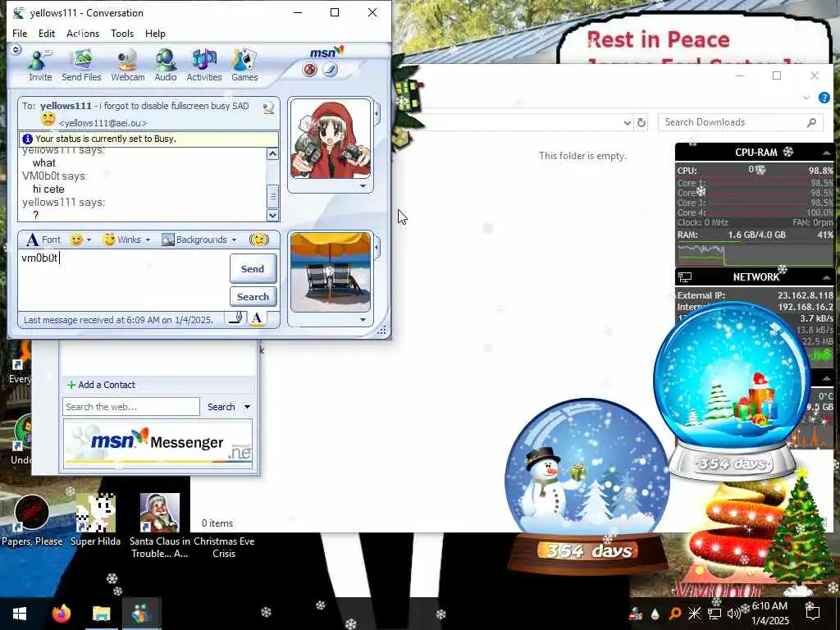Open the Windows Start menu
Screen dimensions: 840x630
(20, 614)
